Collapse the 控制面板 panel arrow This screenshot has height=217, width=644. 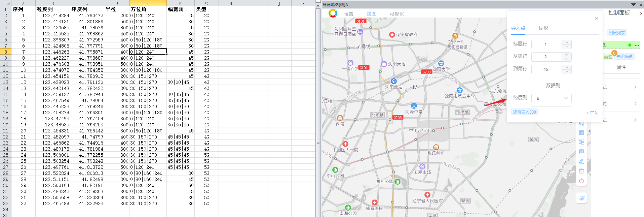pyautogui.click(x=640, y=13)
